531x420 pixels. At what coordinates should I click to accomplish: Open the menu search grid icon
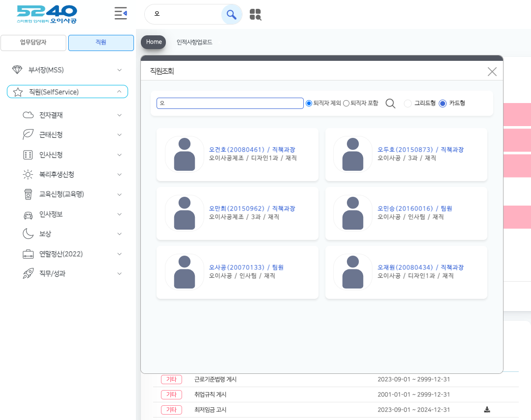coord(255,15)
